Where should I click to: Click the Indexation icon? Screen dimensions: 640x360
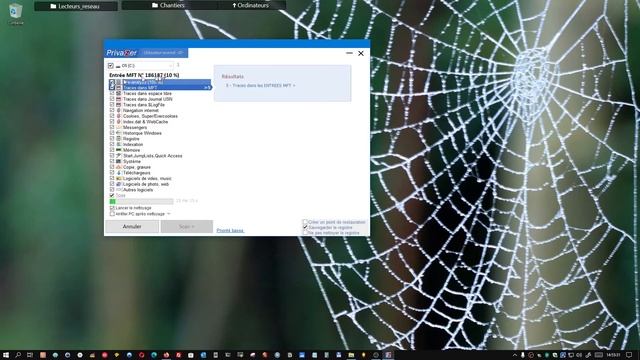tap(119, 144)
